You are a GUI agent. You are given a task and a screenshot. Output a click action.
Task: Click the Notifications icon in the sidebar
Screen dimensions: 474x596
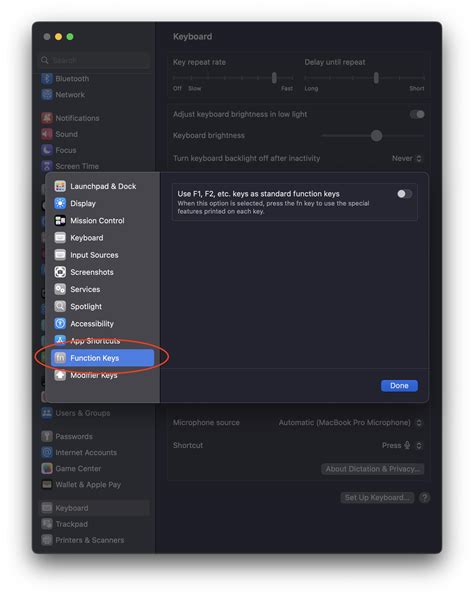click(47, 118)
